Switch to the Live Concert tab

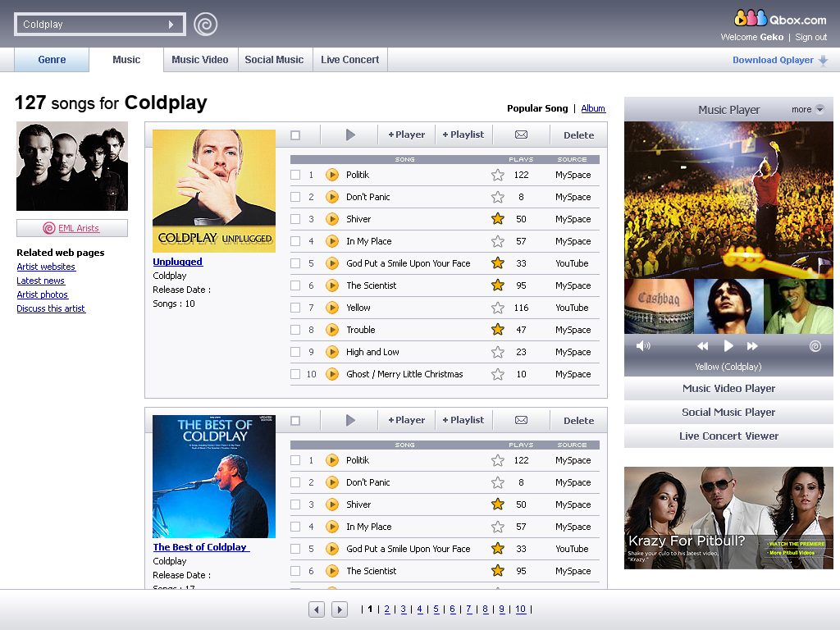pos(349,59)
